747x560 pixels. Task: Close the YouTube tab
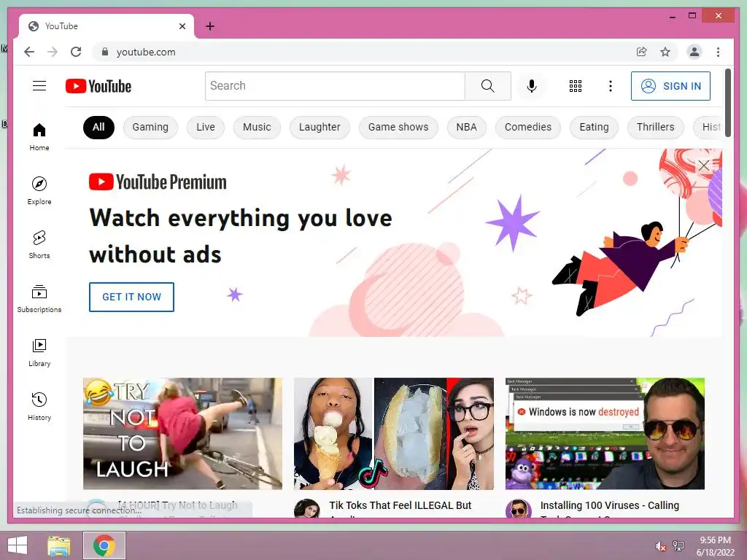point(182,26)
